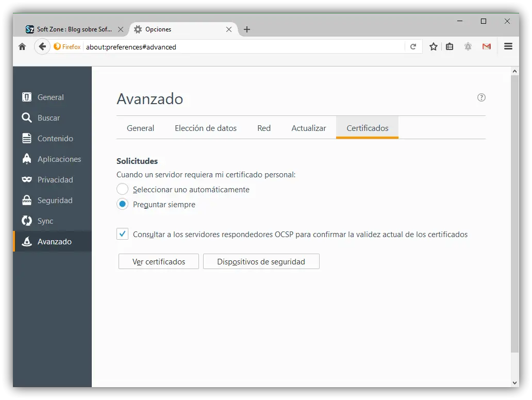
Task: Close the Soft Zone tab
Action: [121, 29]
